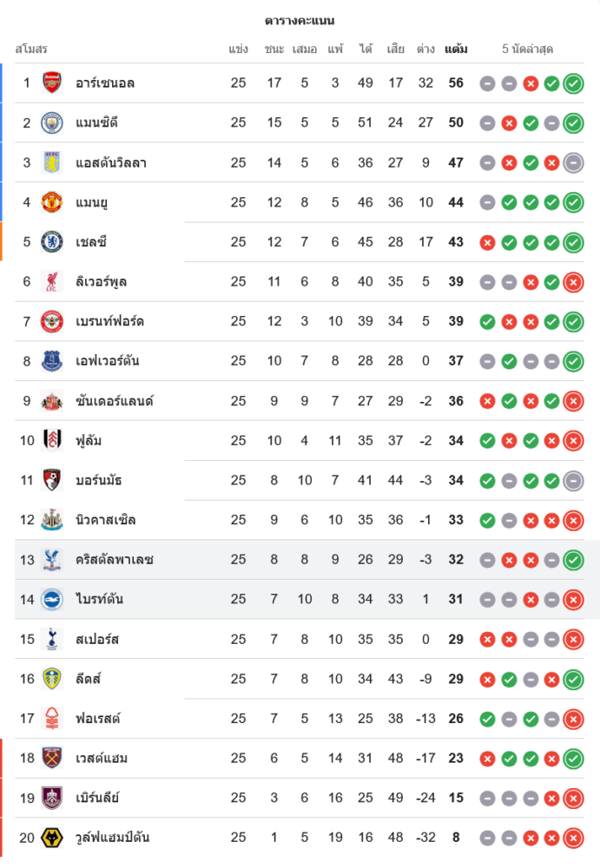Click the West Ham club crest

[x=52, y=758]
